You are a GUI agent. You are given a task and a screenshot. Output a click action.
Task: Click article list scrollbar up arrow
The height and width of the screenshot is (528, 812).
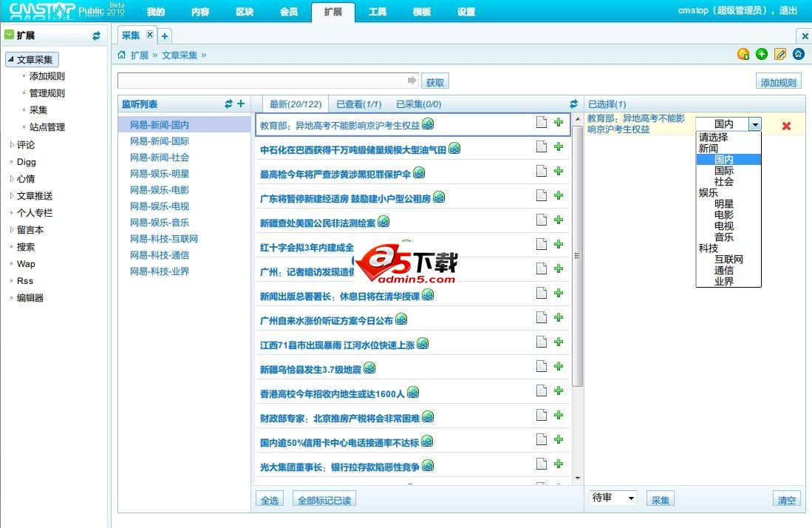(578, 118)
